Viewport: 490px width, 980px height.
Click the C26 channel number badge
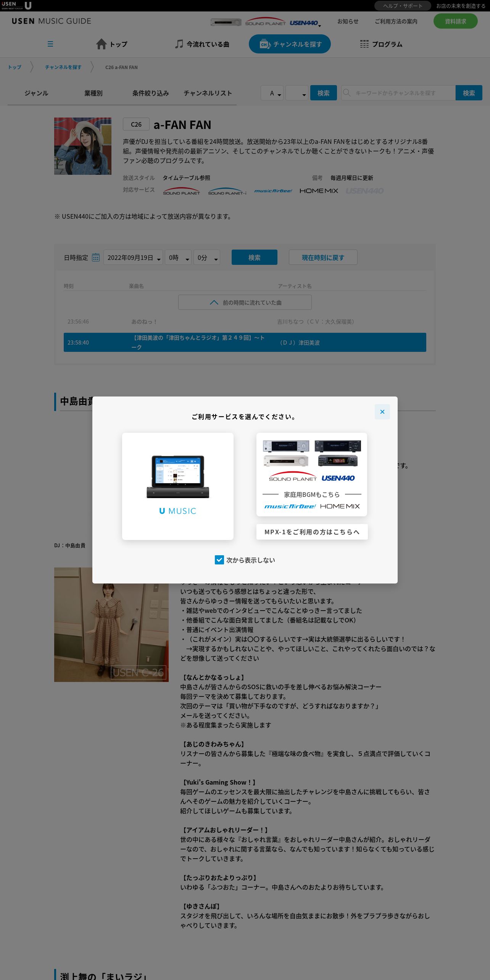point(136,124)
